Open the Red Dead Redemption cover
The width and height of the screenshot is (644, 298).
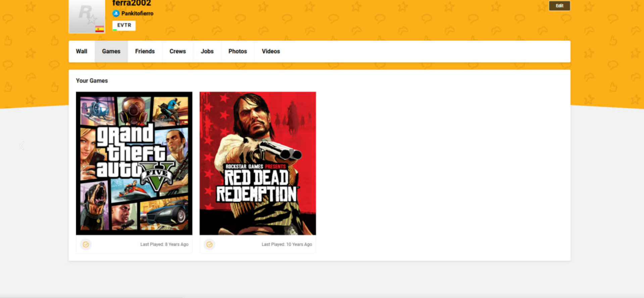tap(258, 163)
